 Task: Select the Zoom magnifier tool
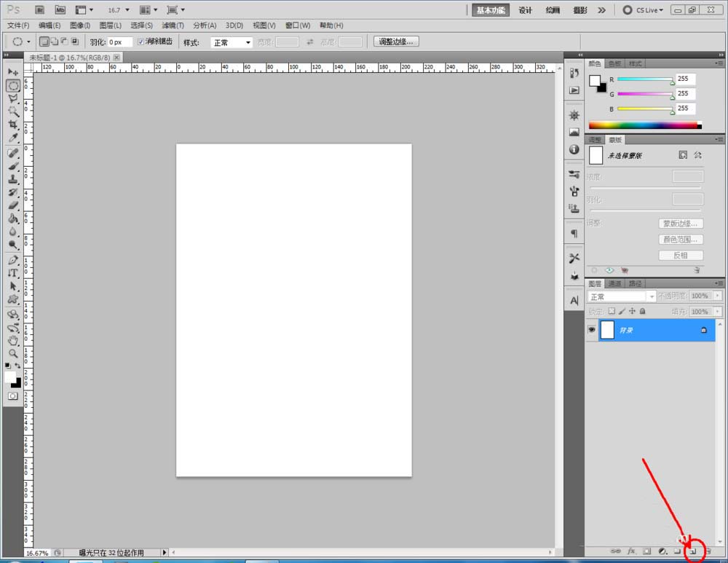pos(13,353)
